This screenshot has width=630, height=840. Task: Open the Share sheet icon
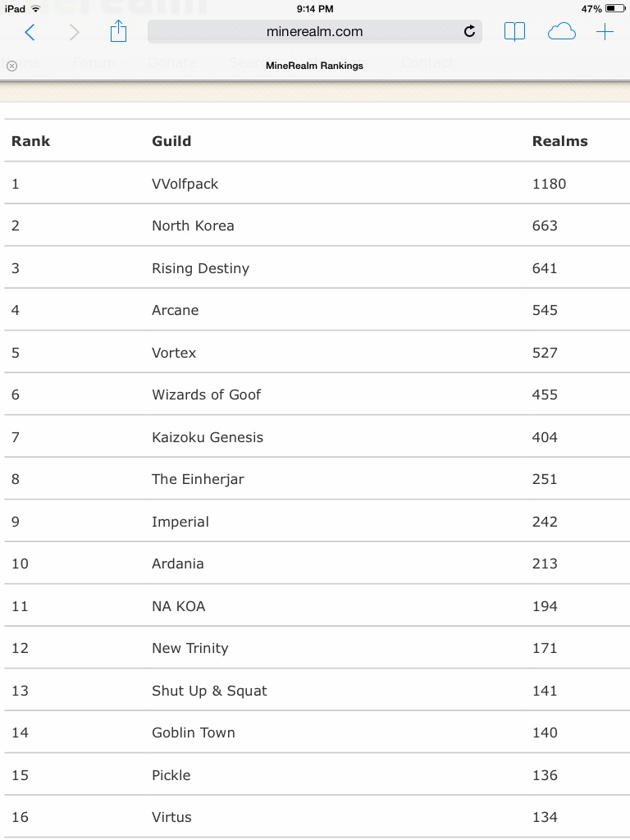[x=119, y=32]
